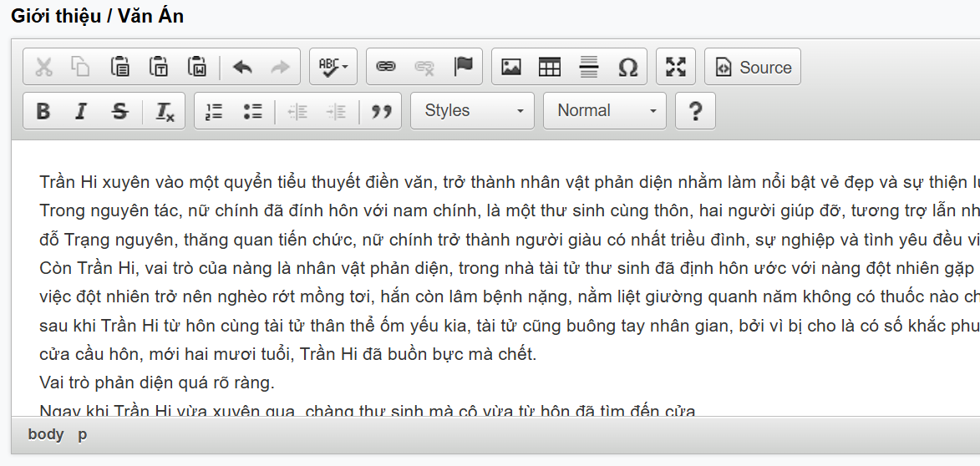This screenshot has height=466, width=980.
Task: Insert an anchor with flag icon
Action: pos(463,67)
